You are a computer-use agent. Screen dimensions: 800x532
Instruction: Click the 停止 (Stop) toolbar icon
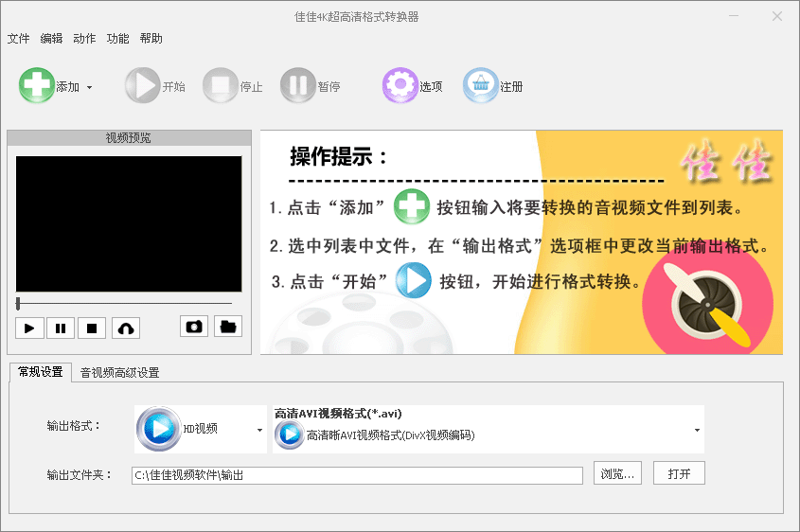coord(221,85)
